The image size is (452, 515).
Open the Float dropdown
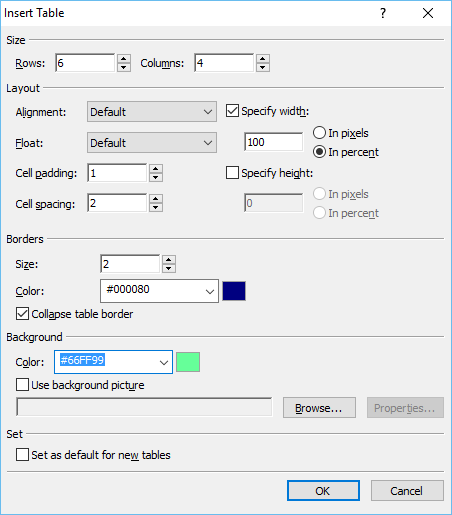click(x=152, y=143)
